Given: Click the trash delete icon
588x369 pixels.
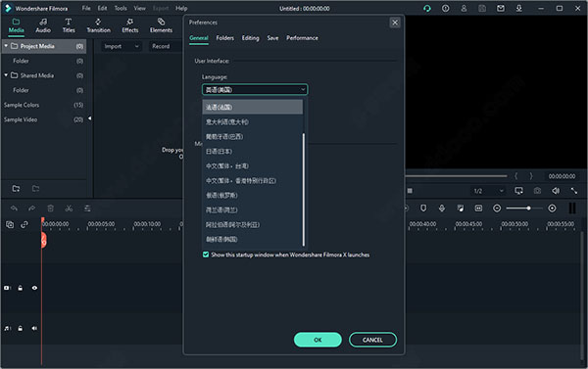Looking at the screenshot, I should tap(51, 208).
